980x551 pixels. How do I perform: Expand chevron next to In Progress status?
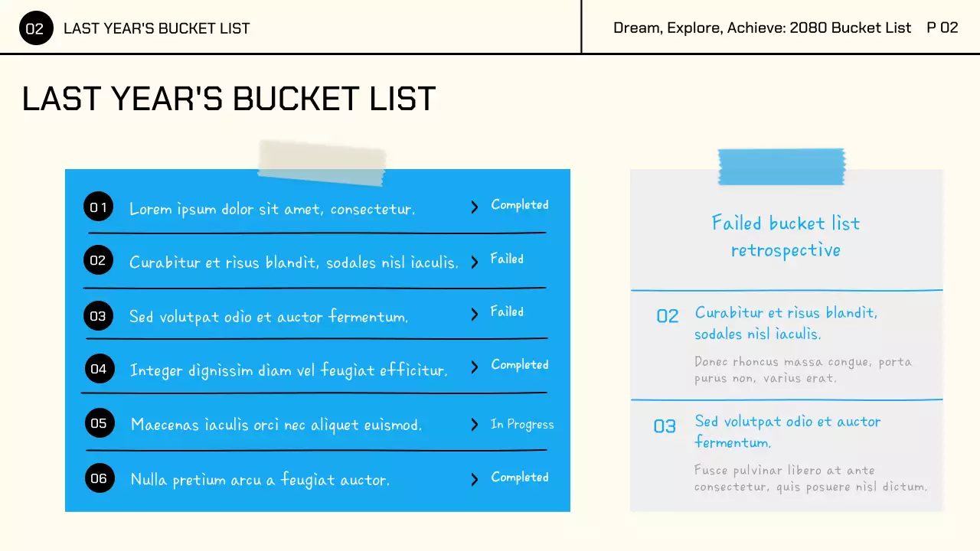[475, 424]
